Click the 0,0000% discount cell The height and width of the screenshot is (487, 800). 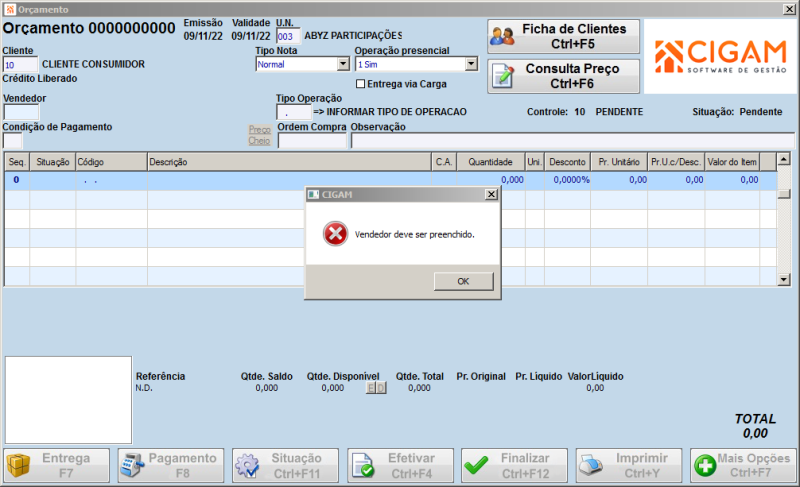567,180
